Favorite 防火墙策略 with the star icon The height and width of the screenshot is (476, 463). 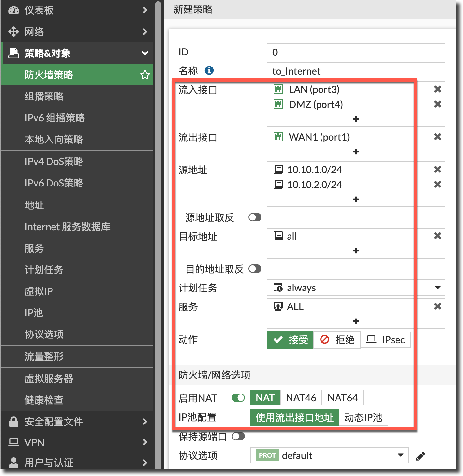coord(145,75)
